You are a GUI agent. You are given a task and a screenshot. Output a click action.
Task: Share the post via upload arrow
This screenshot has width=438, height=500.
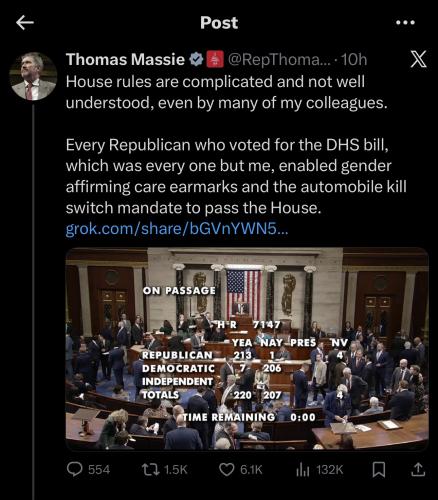click(x=418, y=469)
